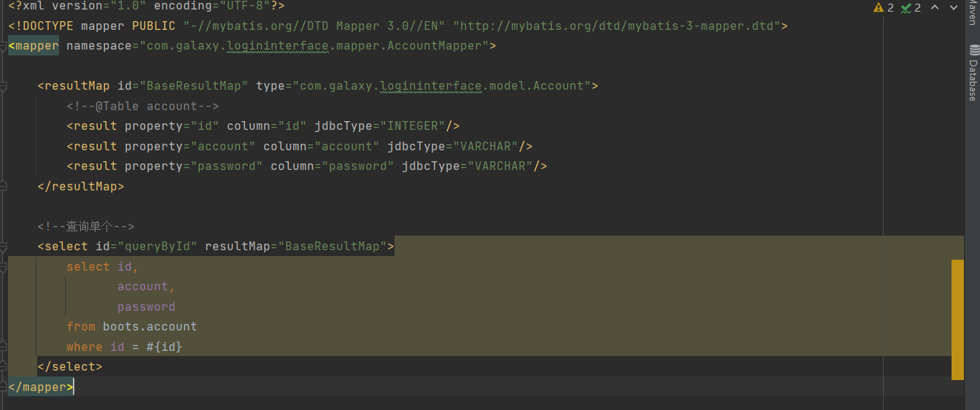Viewport: 980px width, 410px height.
Task: Collapse the select queryById fold marker
Action: coord(3,247)
